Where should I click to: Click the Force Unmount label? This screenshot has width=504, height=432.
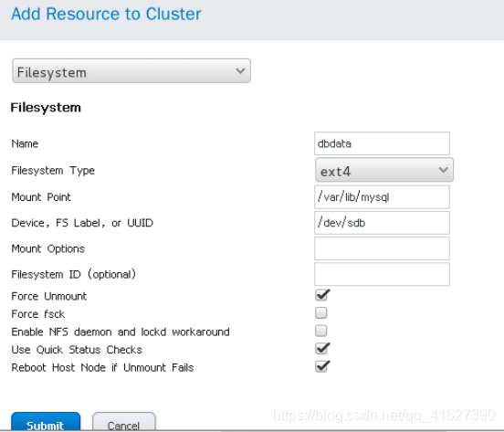coord(49,296)
